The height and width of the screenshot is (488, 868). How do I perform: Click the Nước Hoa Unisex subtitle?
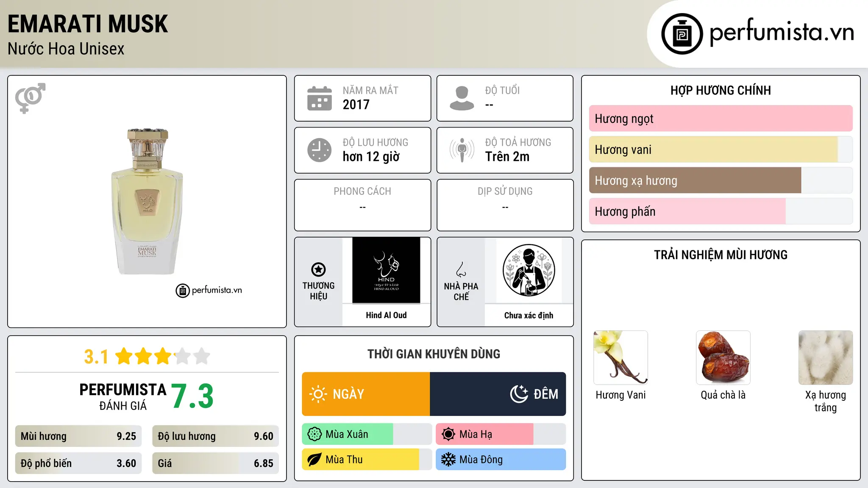pyautogui.click(x=66, y=49)
